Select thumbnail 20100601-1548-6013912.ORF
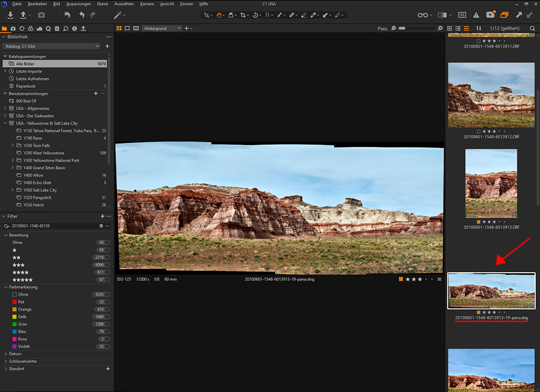The image size is (540, 392). [x=491, y=95]
